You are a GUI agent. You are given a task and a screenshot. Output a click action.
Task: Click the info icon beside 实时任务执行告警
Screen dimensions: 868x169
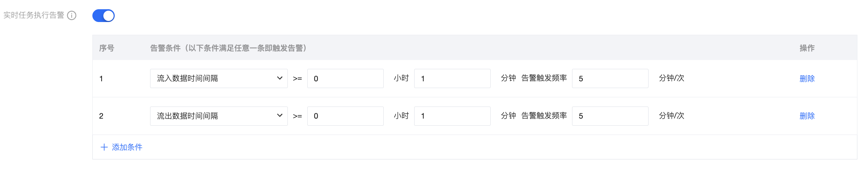coord(72,16)
